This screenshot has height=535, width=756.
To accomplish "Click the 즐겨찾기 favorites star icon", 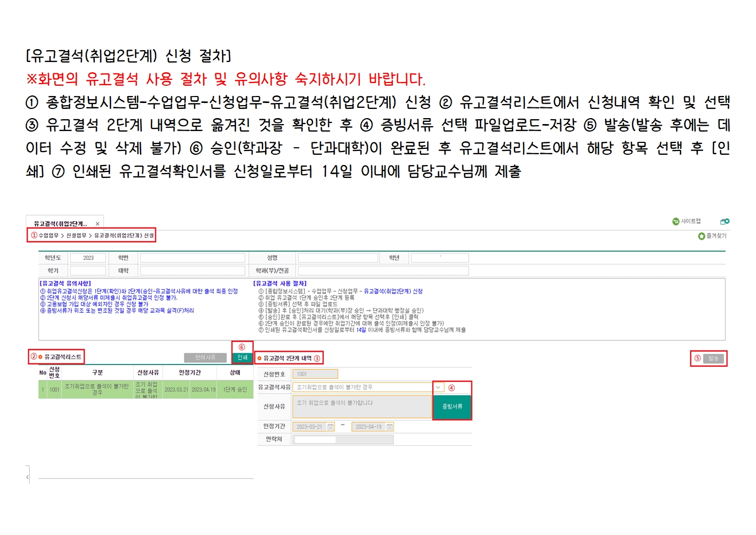I will pos(701,236).
